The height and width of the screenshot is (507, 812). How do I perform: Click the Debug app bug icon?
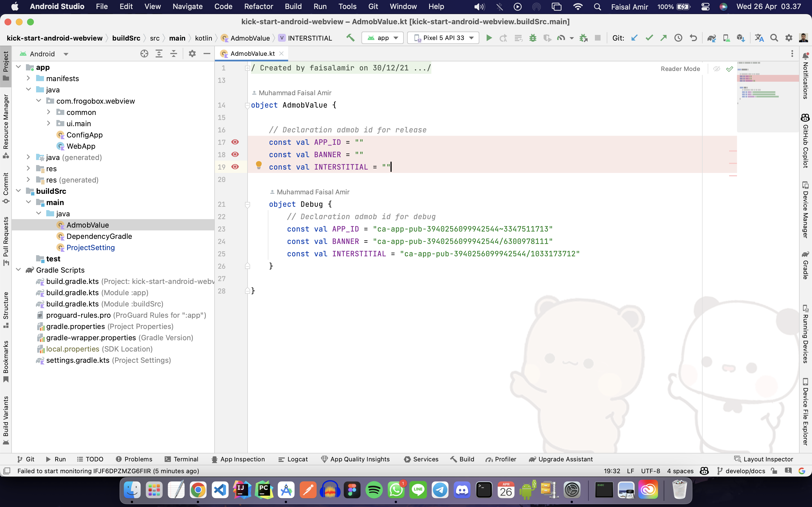[533, 38]
